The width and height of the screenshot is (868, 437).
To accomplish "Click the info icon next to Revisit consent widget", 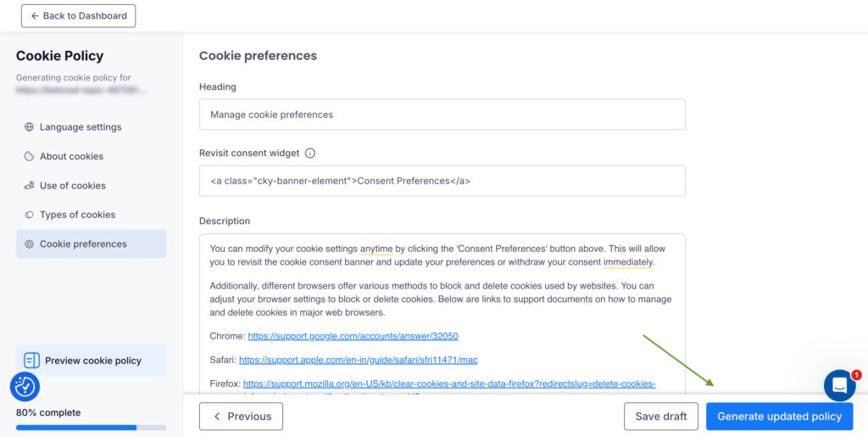I will click(310, 154).
